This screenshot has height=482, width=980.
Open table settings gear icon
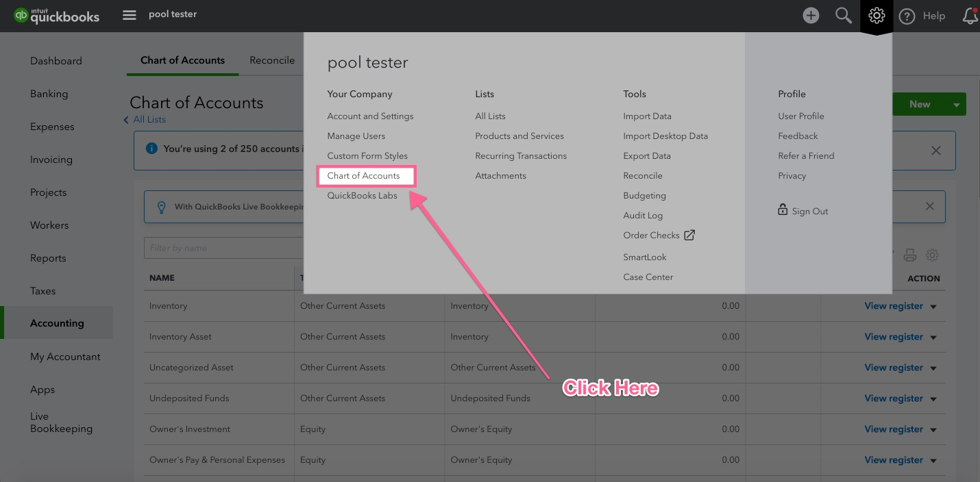[932, 255]
